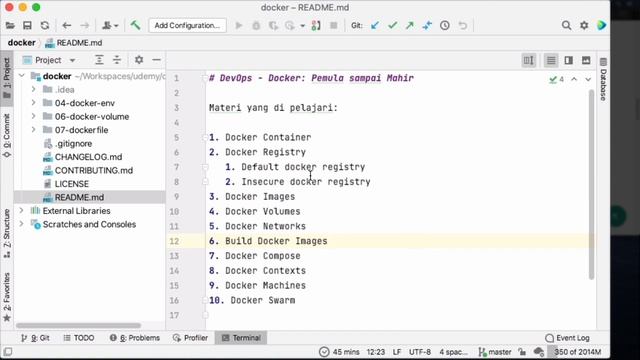Screen dimensions: 640x360
Task: Click the colorful JetBrains toolbox icon
Action: [x=601, y=25]
